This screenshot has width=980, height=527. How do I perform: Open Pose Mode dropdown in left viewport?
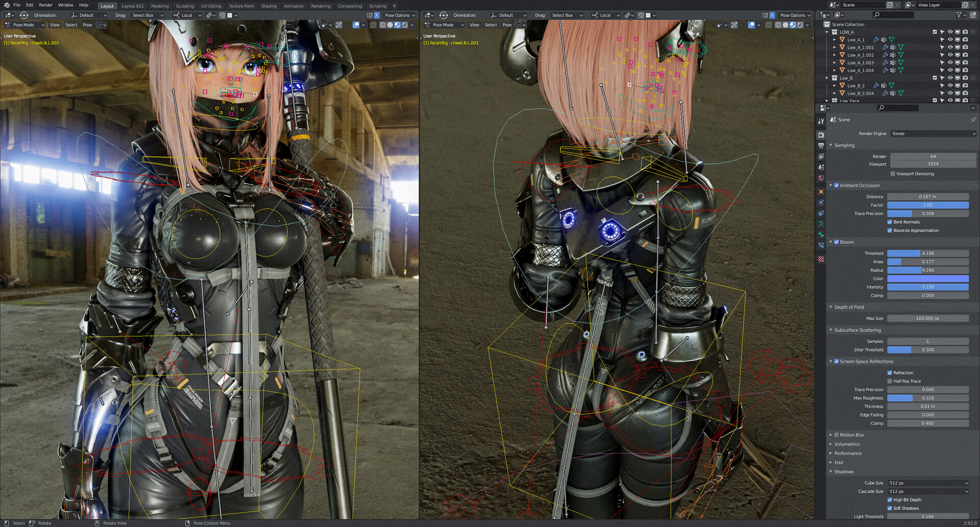(x=24, y=24)
